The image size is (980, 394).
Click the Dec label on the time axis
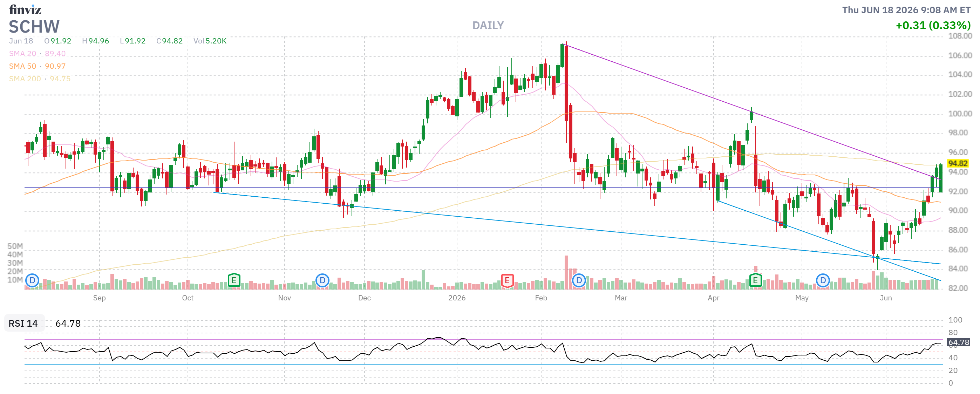(x=365, y=298)
